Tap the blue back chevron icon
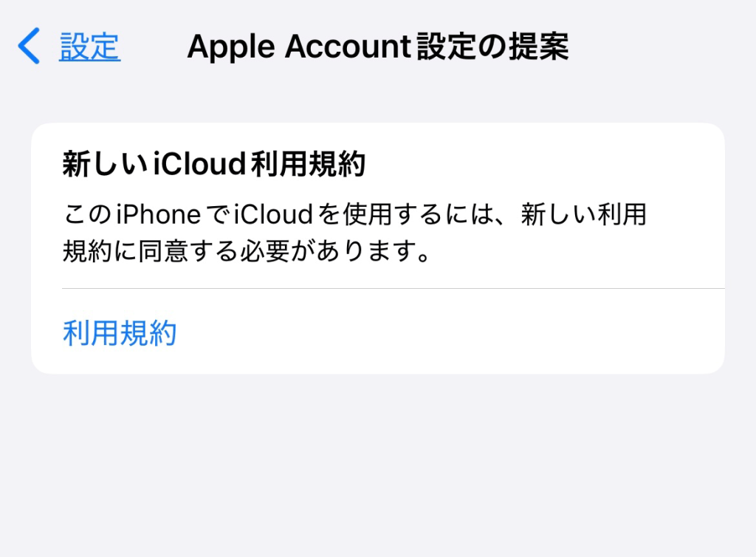The height and width of the screenshot is (557, 756). tap(29, 47)
